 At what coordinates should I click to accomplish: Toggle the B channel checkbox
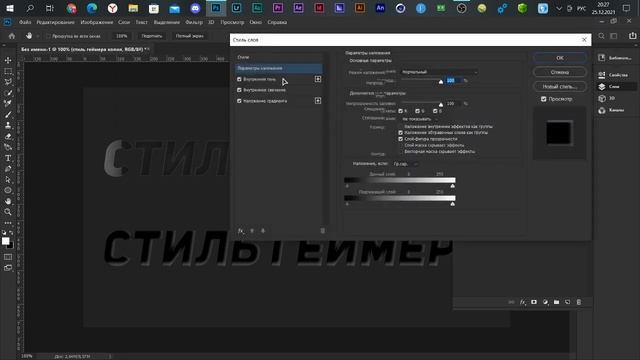pos(435,111)
